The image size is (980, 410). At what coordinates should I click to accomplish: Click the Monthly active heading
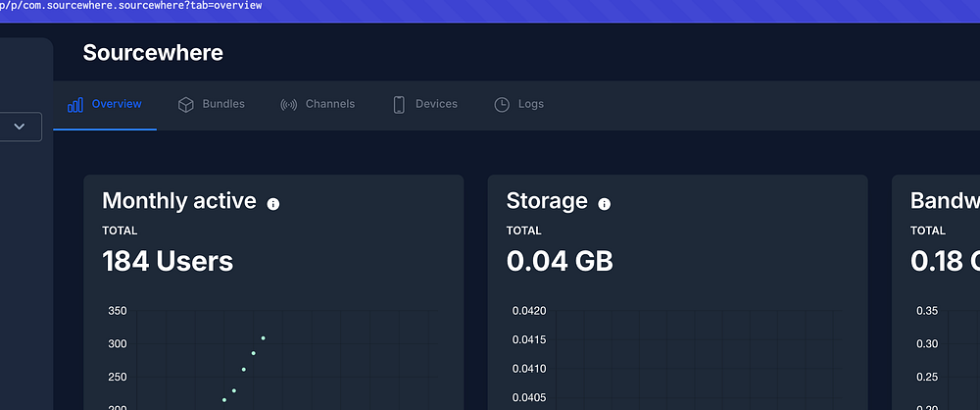point(178,201)
